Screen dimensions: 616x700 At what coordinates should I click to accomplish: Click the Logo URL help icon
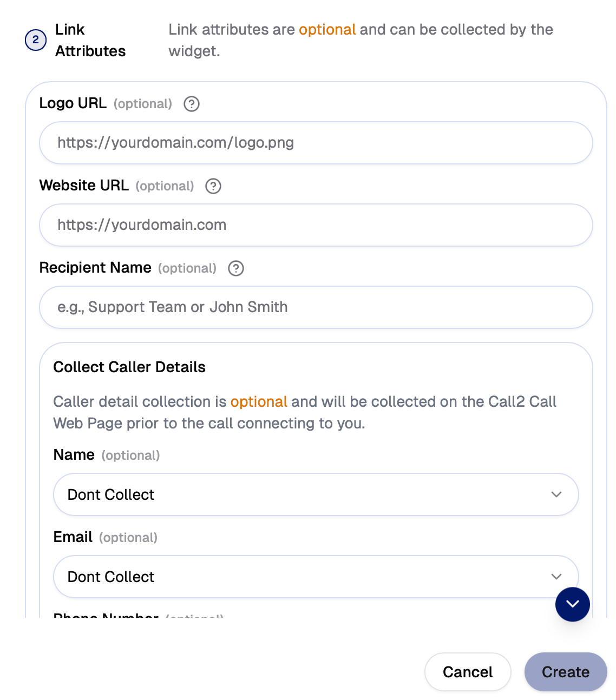pyautogui.click(x=192, y=104)
